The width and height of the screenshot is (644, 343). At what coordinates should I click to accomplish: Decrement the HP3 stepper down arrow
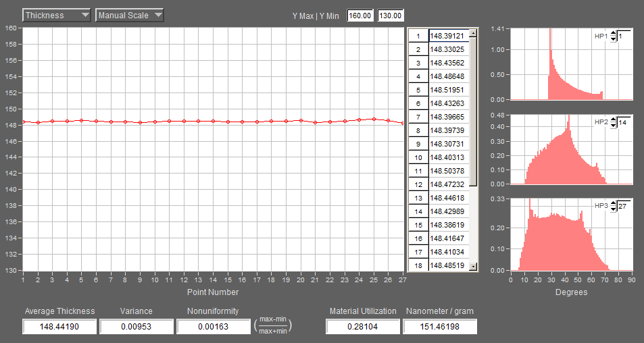613,209
